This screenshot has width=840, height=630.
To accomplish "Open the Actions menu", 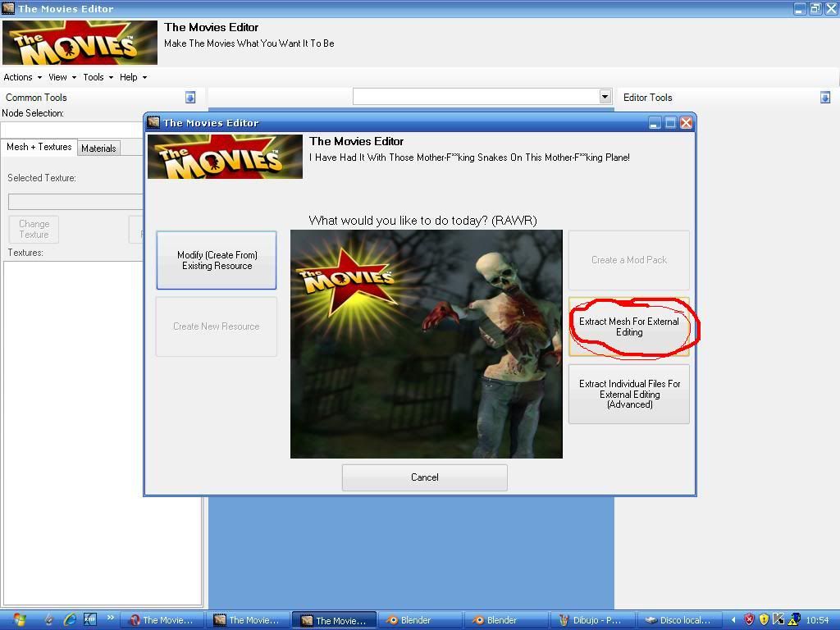I will [22, 77].
